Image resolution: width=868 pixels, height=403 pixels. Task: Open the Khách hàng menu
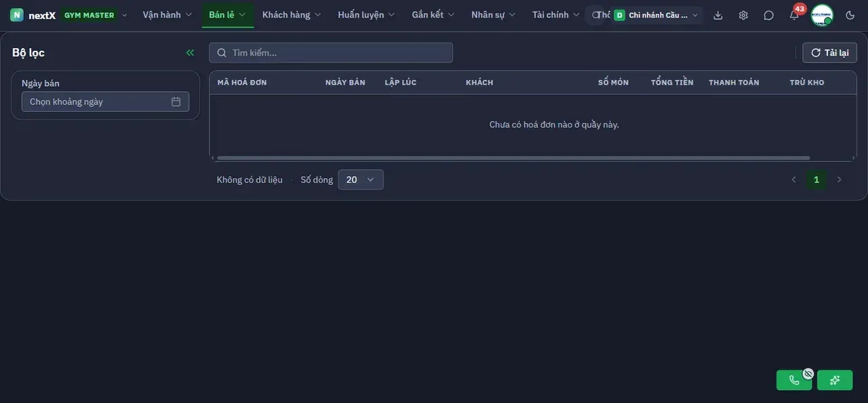coord(292,15)
